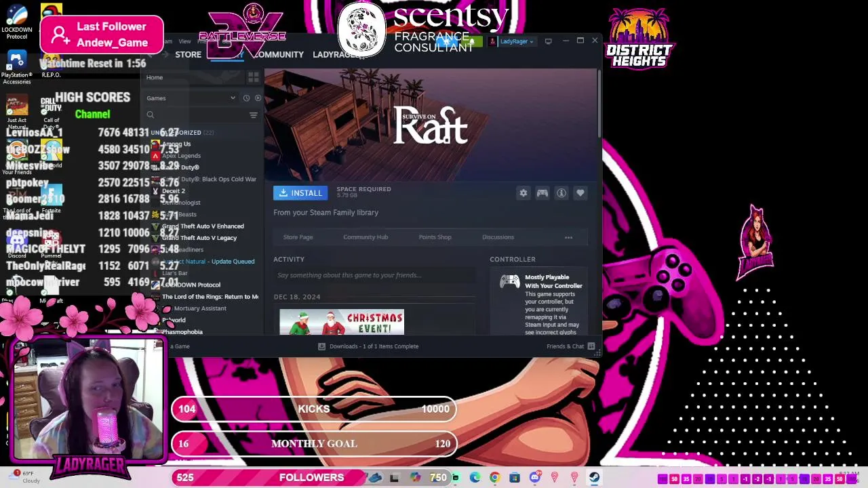Open Raft Store Page link
The width and height of the screenshot is (868, 488).
[x=298, y=237]
